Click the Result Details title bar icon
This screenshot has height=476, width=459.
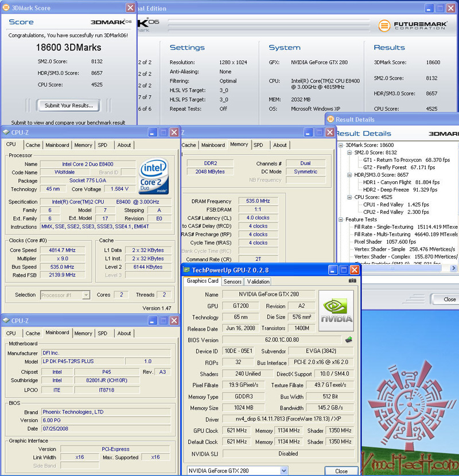(330, 119)
